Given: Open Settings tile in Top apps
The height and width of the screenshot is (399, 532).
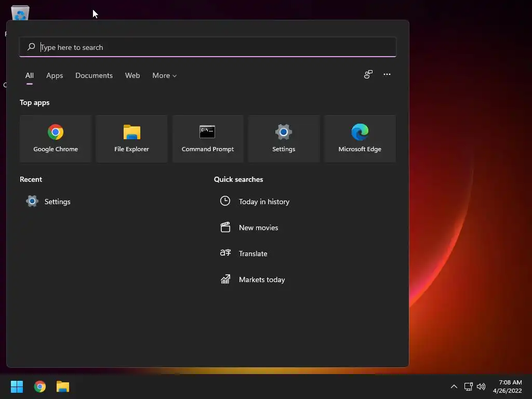Looking at the screenshot, I should [x=284, y=138].
